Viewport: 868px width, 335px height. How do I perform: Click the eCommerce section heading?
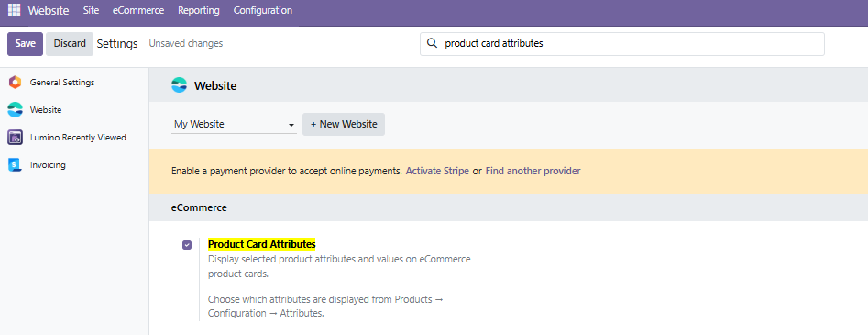click(199, 207)
